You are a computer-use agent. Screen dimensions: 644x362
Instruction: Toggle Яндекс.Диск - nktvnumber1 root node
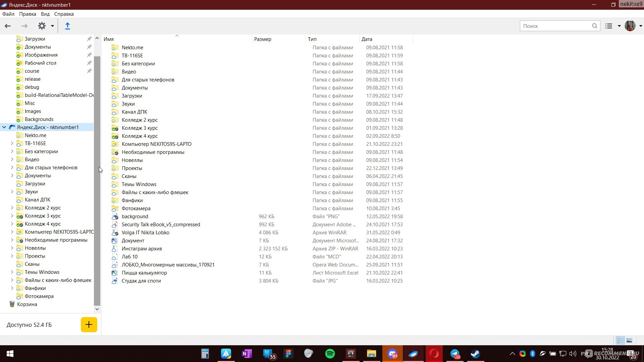[4, 127]
